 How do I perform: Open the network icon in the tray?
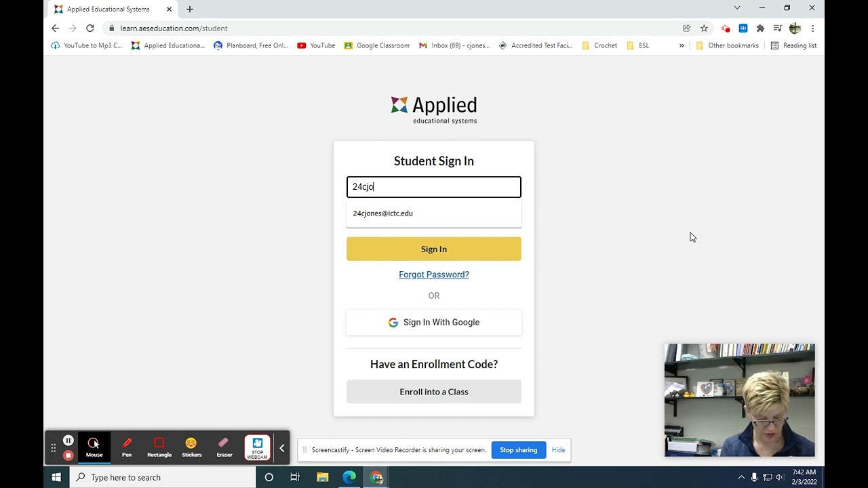coord(767,477)
